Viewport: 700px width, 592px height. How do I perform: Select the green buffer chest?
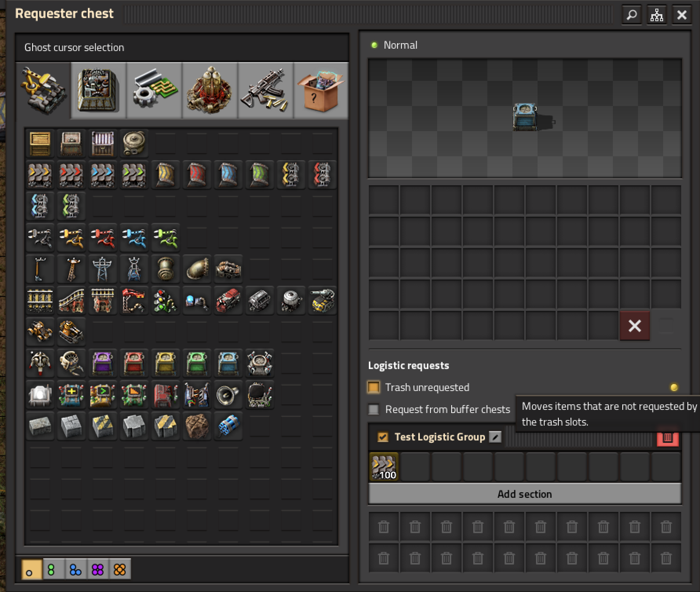tap(197, 364)
